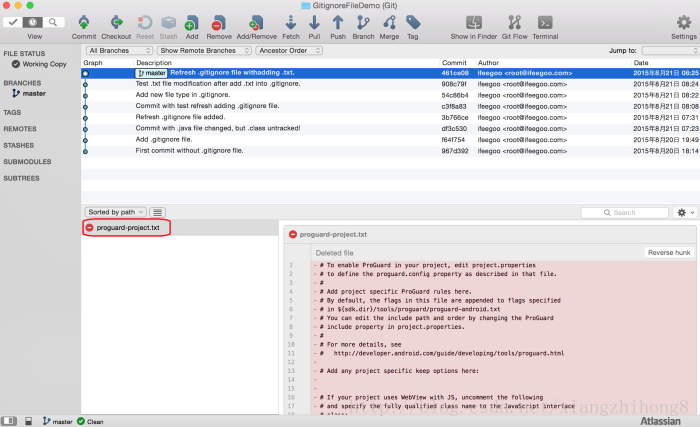
Task: Select commit 'Commit with test refresh adding'
Action: pos(390,106)
